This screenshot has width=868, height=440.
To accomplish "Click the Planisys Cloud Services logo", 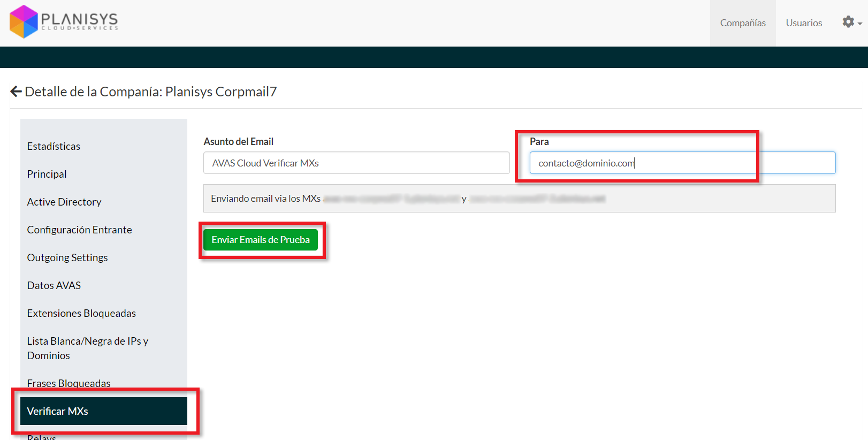I will click(x=64, y=21).
